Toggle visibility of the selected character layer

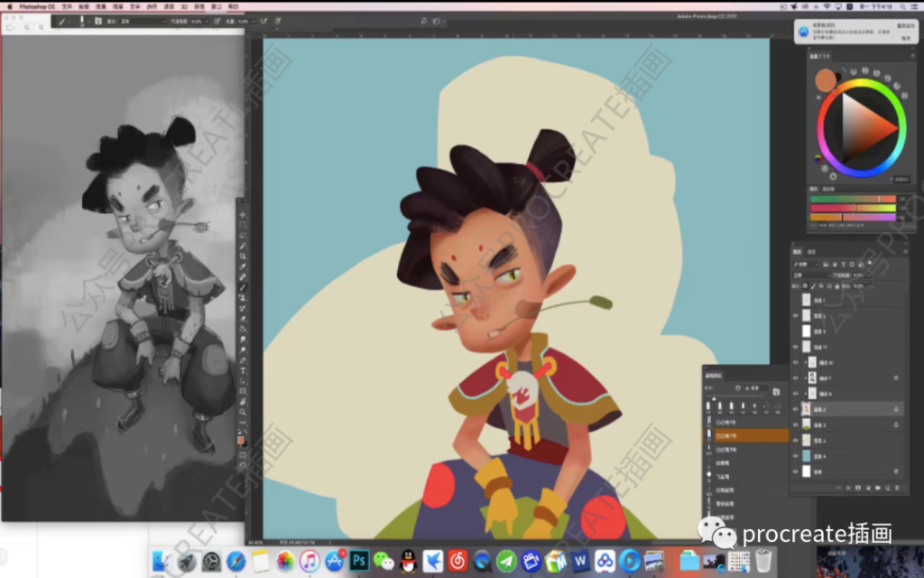coord(795,409)
